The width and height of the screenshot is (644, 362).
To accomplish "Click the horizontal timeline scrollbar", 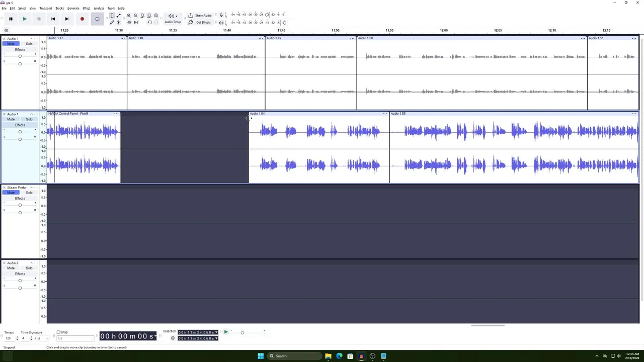I will point(488,325).
